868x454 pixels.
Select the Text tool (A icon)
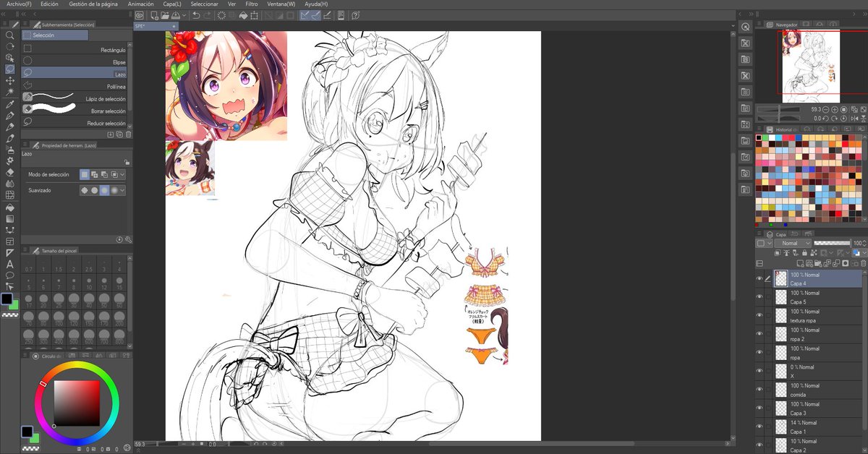(9, 264)
